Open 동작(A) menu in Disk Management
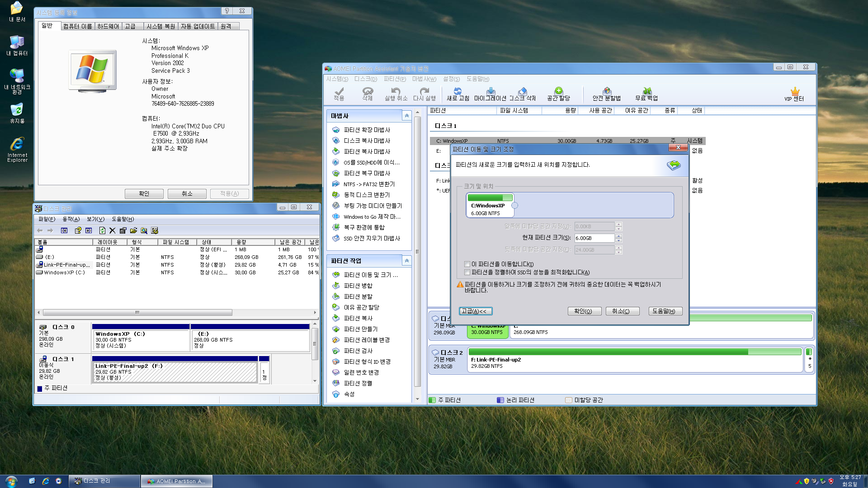Image resolution: width=868 pixels, height=488 pixels. [x=71, y=219]
